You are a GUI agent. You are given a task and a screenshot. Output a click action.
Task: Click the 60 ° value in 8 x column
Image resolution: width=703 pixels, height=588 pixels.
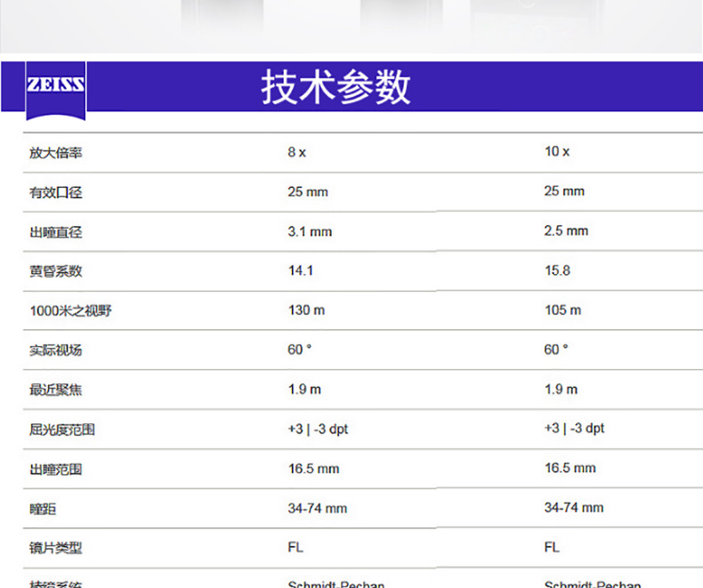(300, 350)
